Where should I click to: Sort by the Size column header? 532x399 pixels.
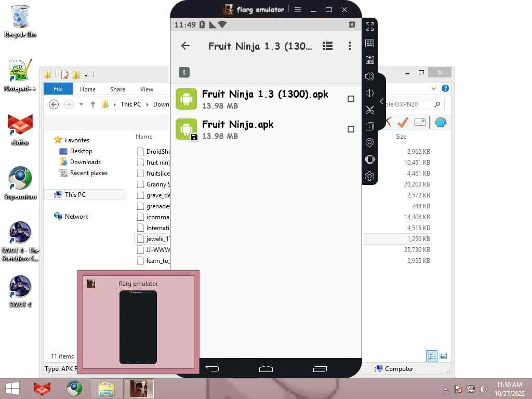[401, 137]
